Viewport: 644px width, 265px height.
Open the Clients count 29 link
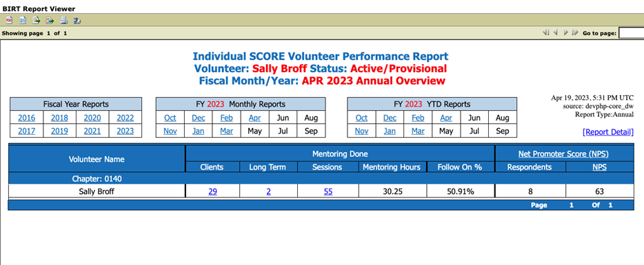click(213, 191)
